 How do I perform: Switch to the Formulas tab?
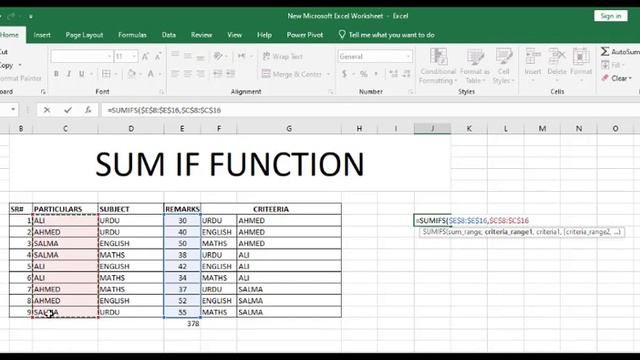pos(132,35)
